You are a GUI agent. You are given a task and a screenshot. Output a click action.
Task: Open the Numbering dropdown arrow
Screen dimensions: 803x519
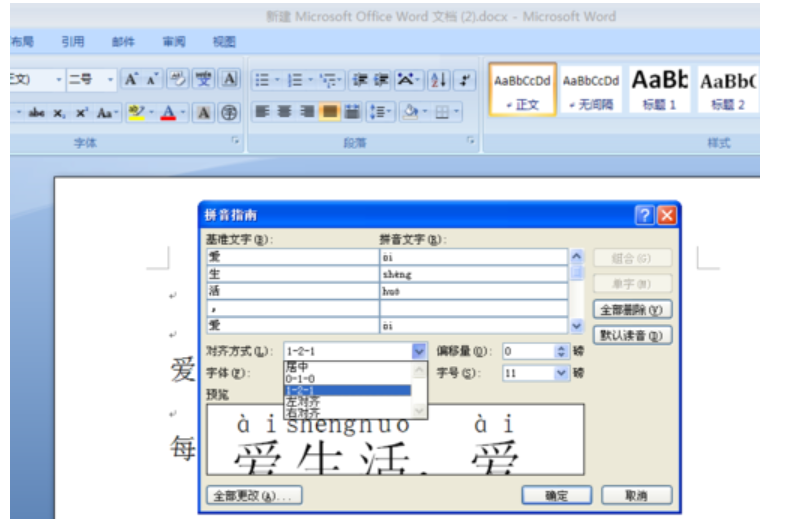pyautogui.click(x=310, y=80)
